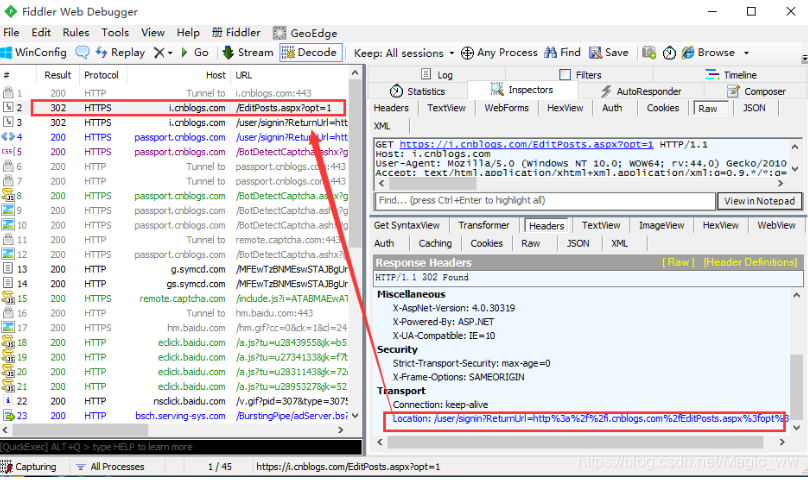Click the Any Process target icon

click(467, 53)
